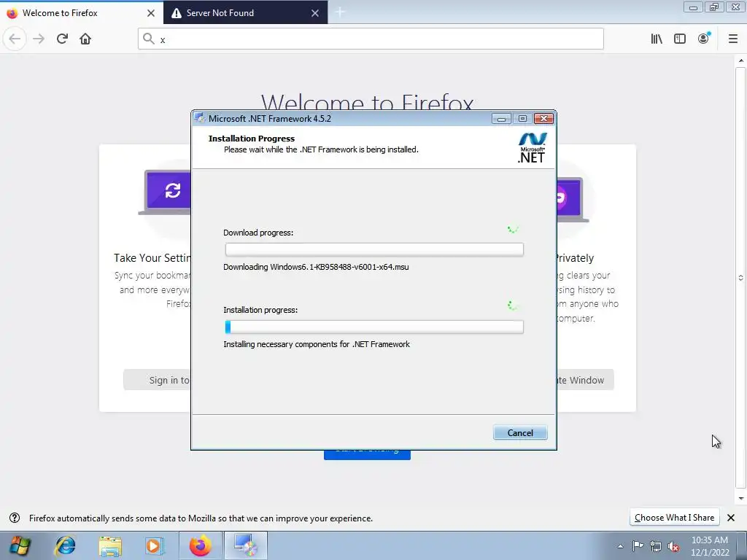Click the Firefox address bar field

tap(371, 39)
